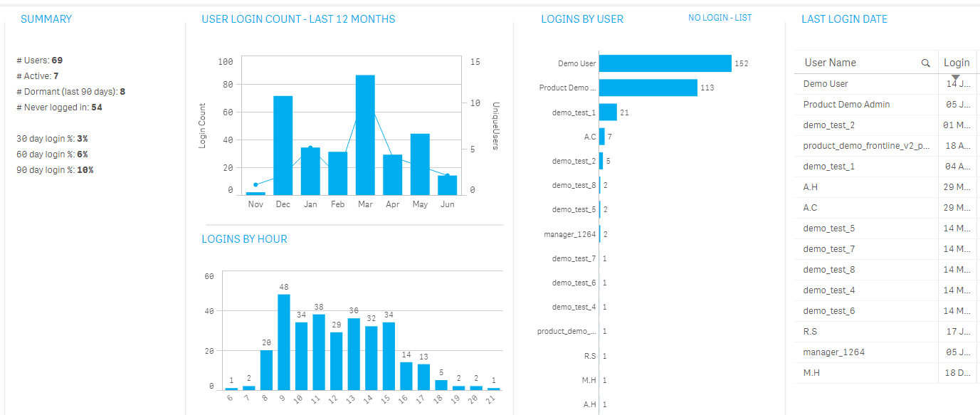Click the December bar in login count chart

point(283,145)
